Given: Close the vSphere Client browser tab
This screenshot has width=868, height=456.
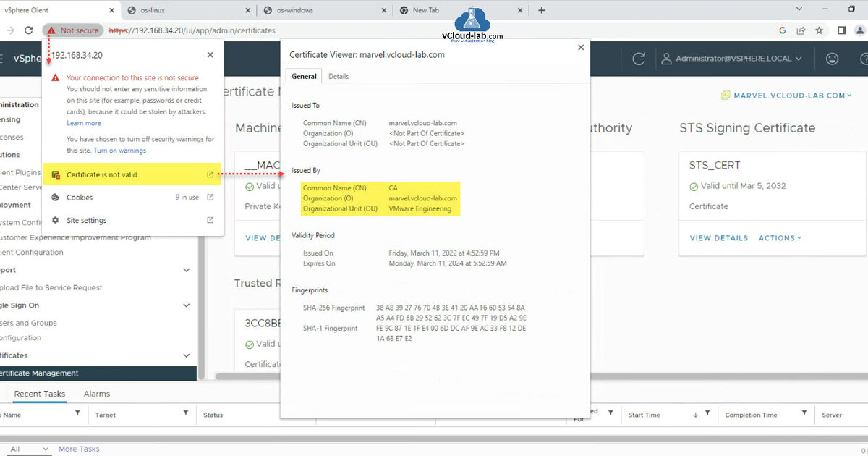Looking at the screenshot, I should 111,10.
